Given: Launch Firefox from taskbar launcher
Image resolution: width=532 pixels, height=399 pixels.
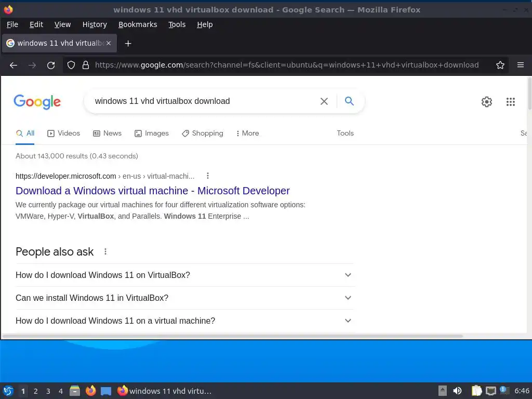Looking at the screenshot, I should point(90,391).
